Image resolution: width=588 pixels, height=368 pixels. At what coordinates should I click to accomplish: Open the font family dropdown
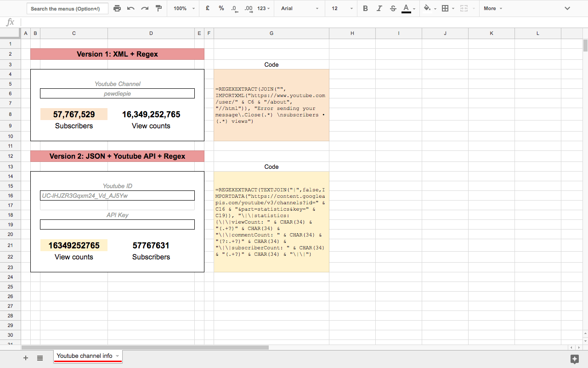(x=299, y=8)
